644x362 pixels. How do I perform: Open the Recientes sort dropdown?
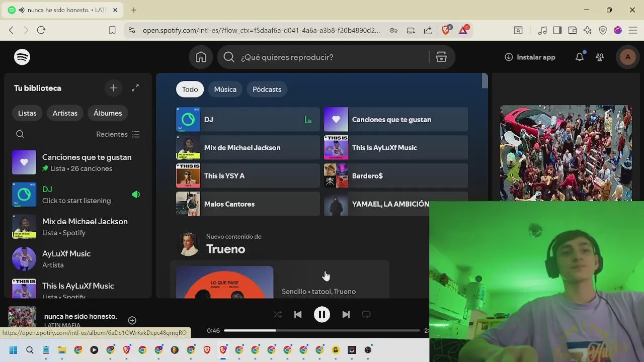[x=118, y=134]
